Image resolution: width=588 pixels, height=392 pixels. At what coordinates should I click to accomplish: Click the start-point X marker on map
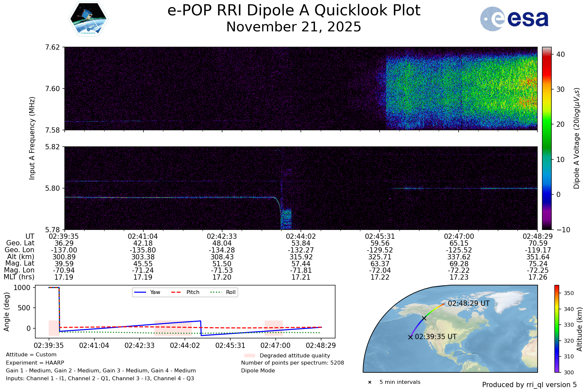tap(410, 337)
